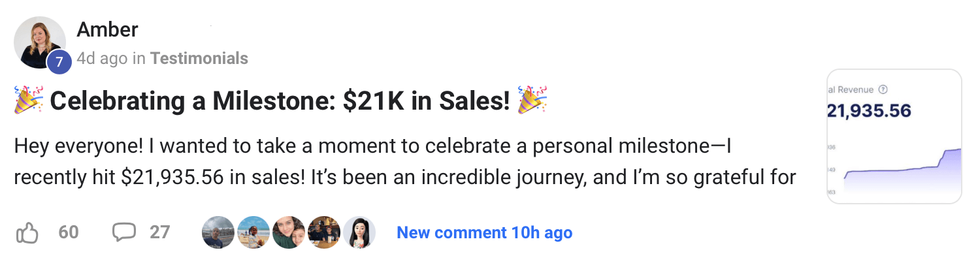Screen dimensions: 980x267
Task: Open Amber's profile avatar photo
Action: 39,41
